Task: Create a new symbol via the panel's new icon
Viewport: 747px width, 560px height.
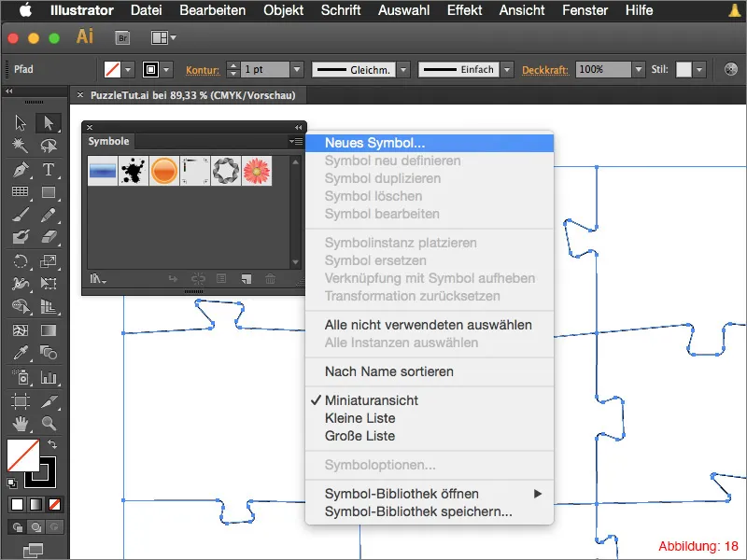Action: (247, 280)
